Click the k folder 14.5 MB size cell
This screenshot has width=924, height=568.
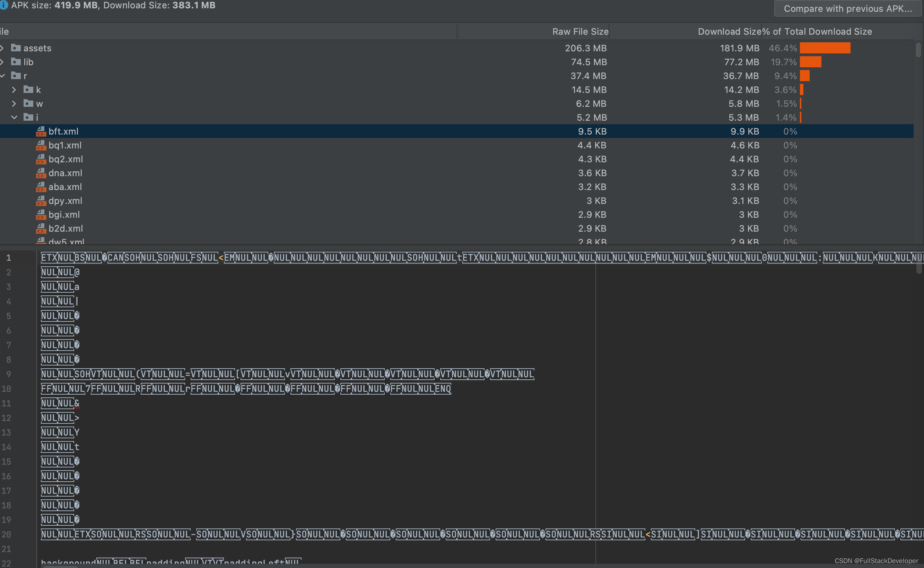[589, 90]
